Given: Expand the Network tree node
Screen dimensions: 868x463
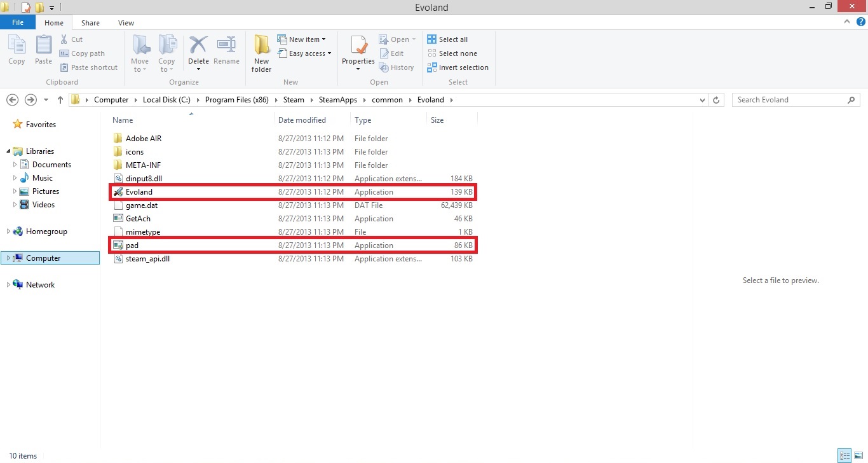Looking at the screenshot, I should [x=8, y=285].
